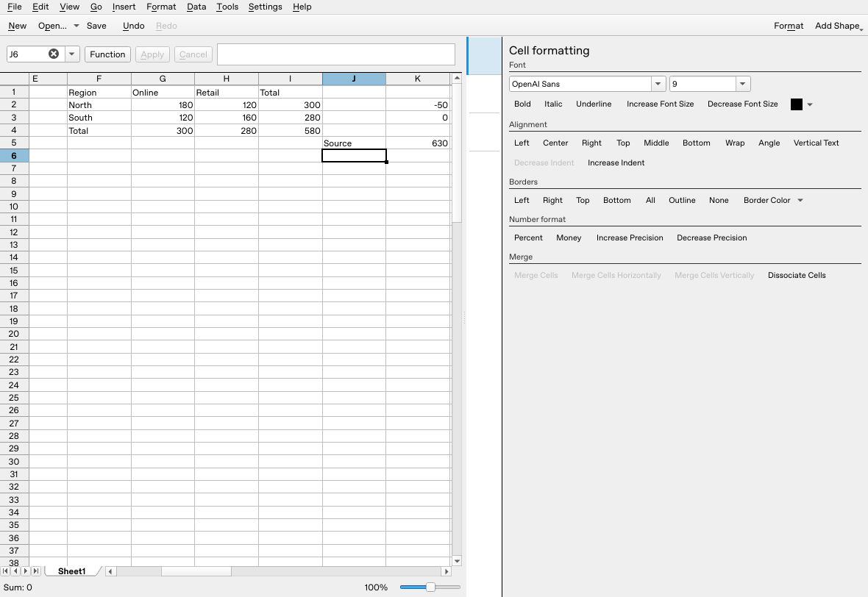
Task: Click New in the toolbar
Action: [x=17, y=26]
